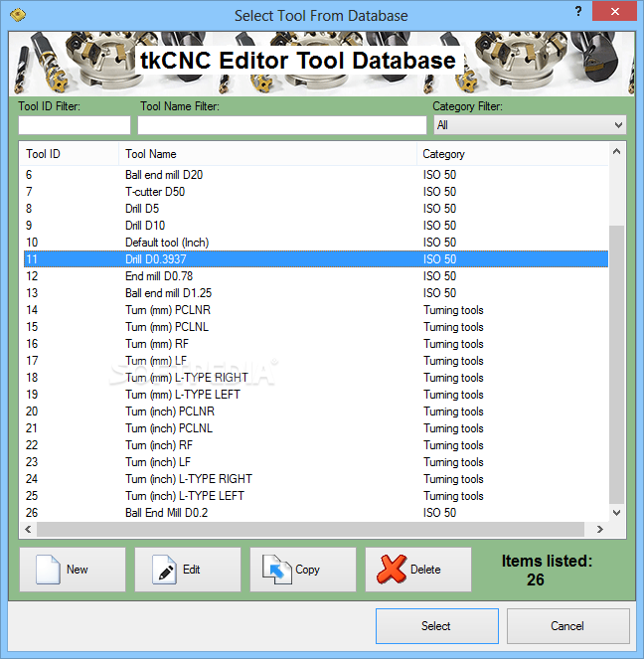644x659 pixels.
Task: Click Tool ID cell '14'
Action: pos(32,310)
